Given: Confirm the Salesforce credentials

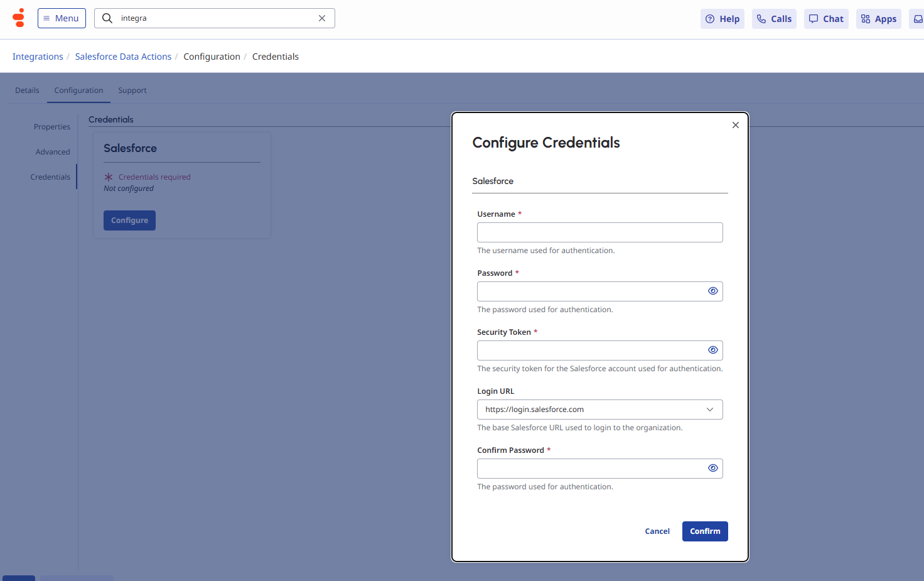Looking at the screenshot, I should point(705,531).
